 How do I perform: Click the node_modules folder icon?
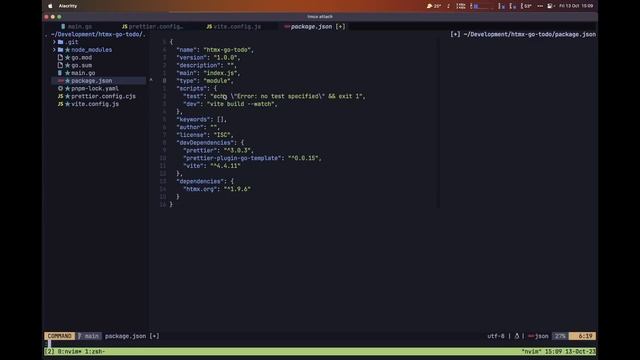click(60, 50)
